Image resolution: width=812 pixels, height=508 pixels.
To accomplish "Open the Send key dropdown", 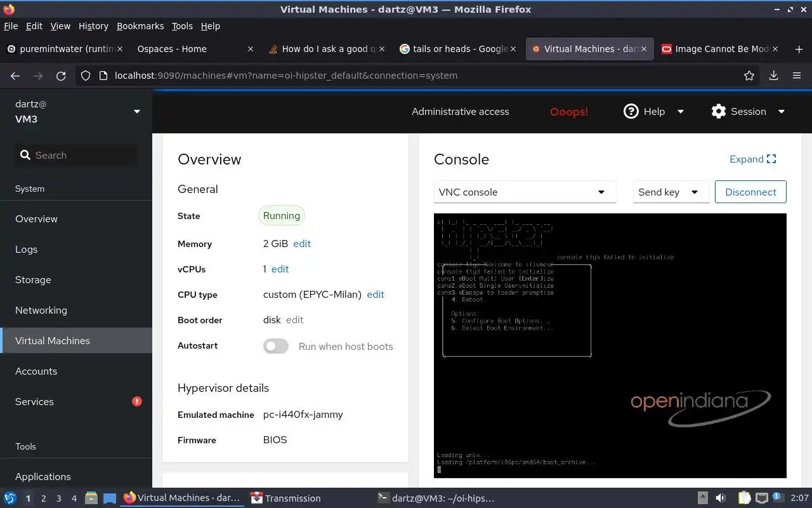I will [671, 192].
